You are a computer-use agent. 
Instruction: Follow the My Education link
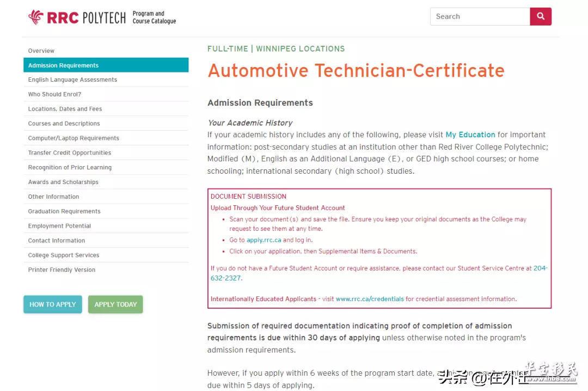click(x=470, y=135)
